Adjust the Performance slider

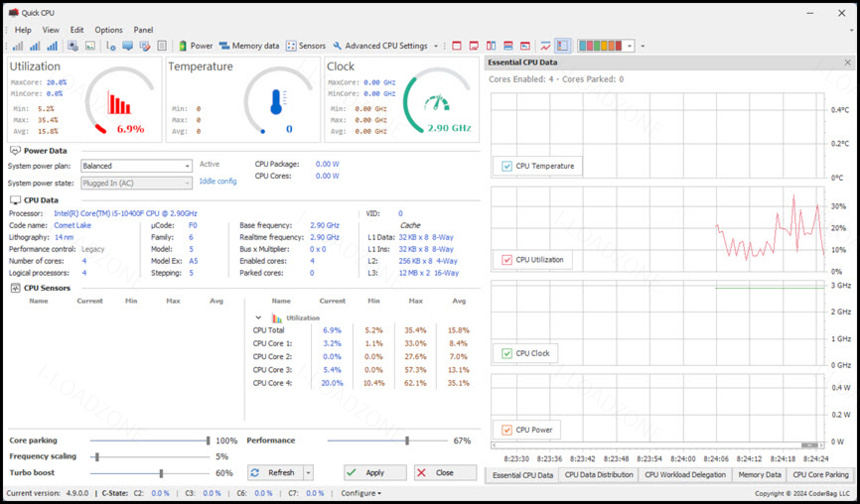[x=387, y=441]
